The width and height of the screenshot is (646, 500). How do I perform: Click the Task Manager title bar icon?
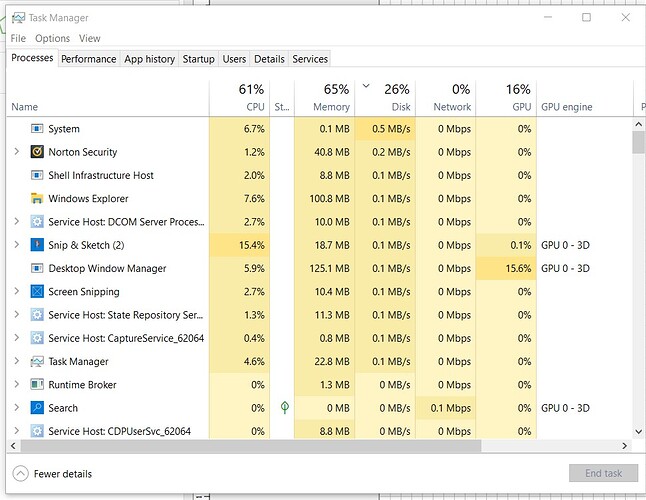(18, 18)
